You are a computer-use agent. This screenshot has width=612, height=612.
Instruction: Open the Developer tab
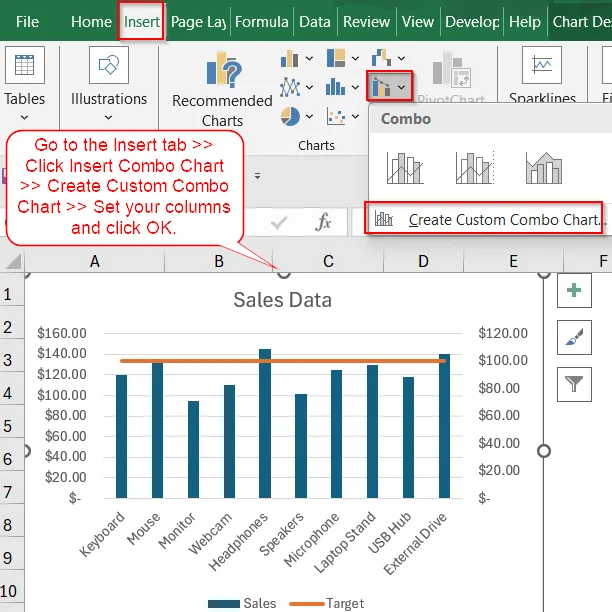click(x=472, y=22)
